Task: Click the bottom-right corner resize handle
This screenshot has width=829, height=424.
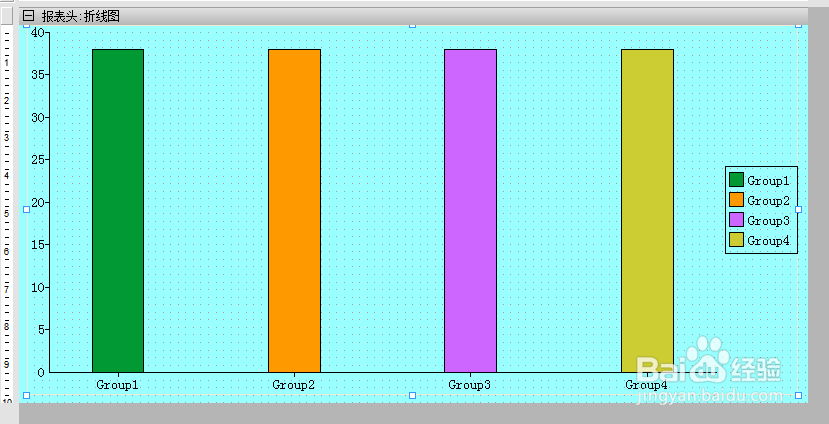Action: tap(798, 395)
